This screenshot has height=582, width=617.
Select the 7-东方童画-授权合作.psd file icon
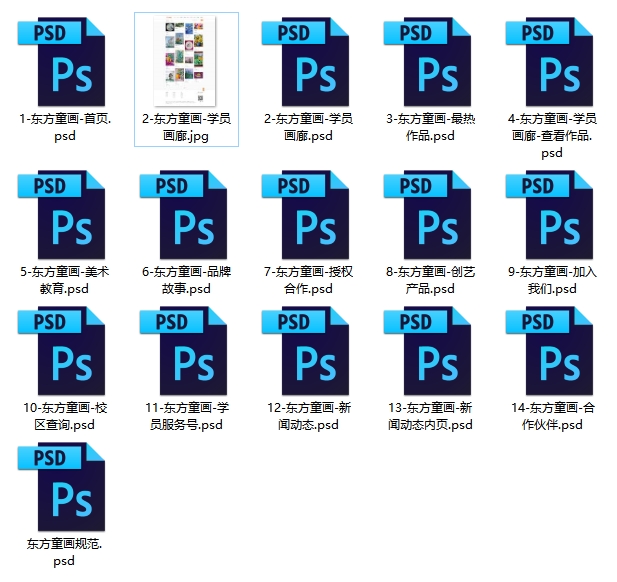click(x=306, y=215)
